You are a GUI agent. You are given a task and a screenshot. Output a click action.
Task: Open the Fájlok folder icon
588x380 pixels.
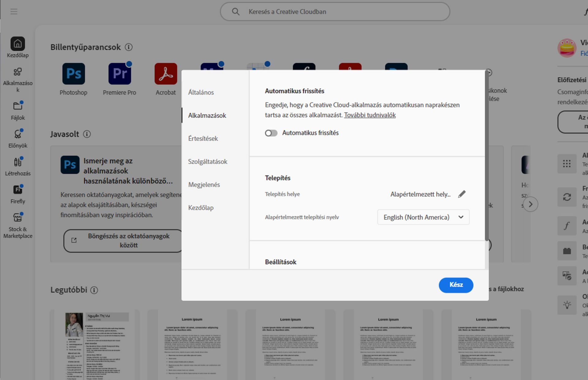click(x=17, y=106)
